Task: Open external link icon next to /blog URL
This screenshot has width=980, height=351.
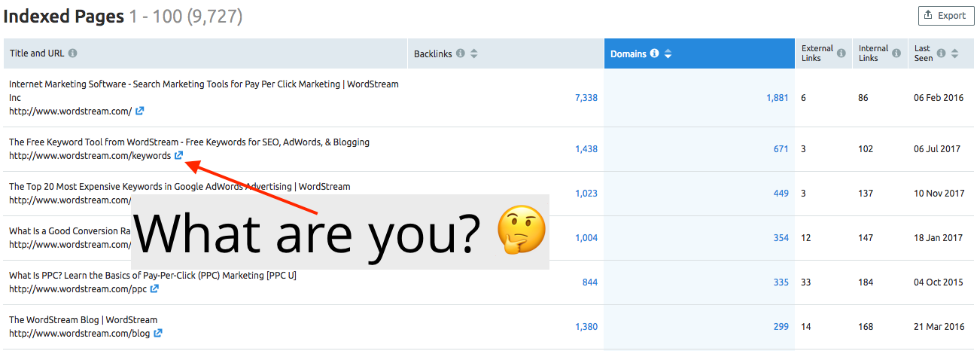Action: click(x=158, y=334)
